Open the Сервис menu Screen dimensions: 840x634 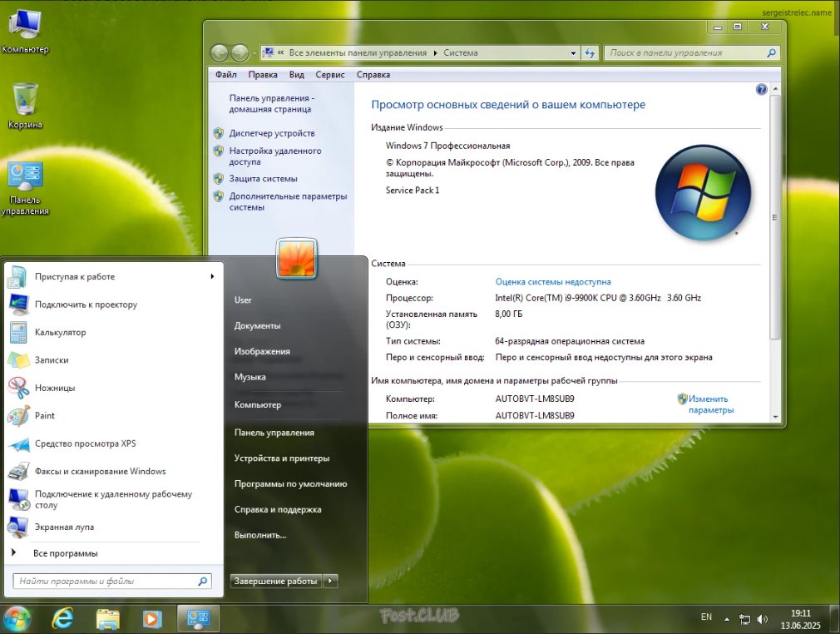330,75
